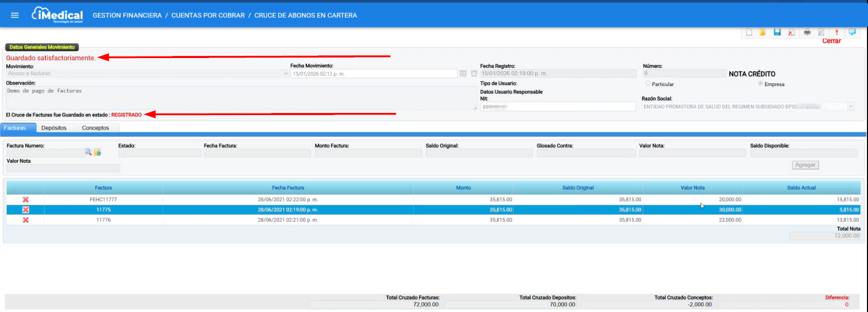
Task: Click the CUENTAS POR COBRAR breadcrumb link
Action: pyautogui.click(x=208, y=16)
